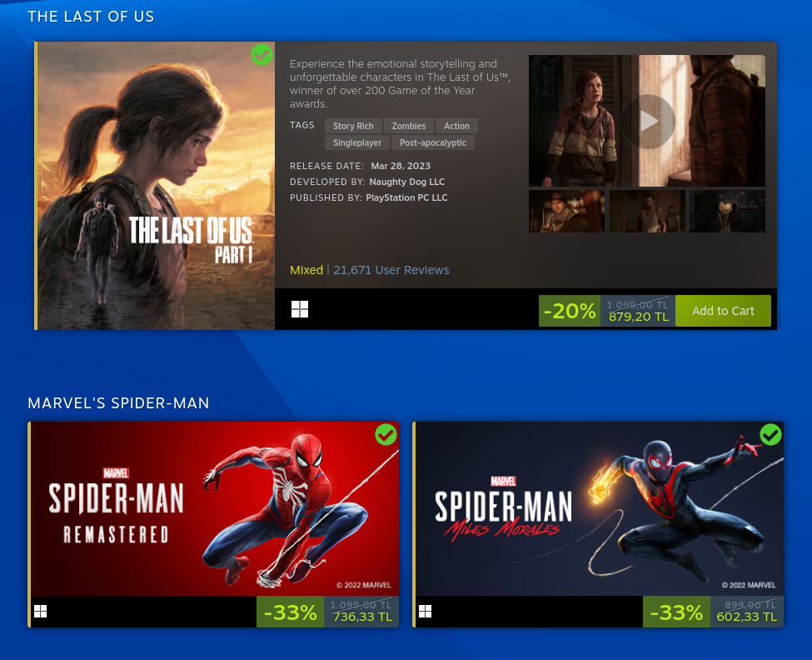This screenshot has height=660, width=812.
Task: Add The Last of Us to cart
Action: point(723,311)
